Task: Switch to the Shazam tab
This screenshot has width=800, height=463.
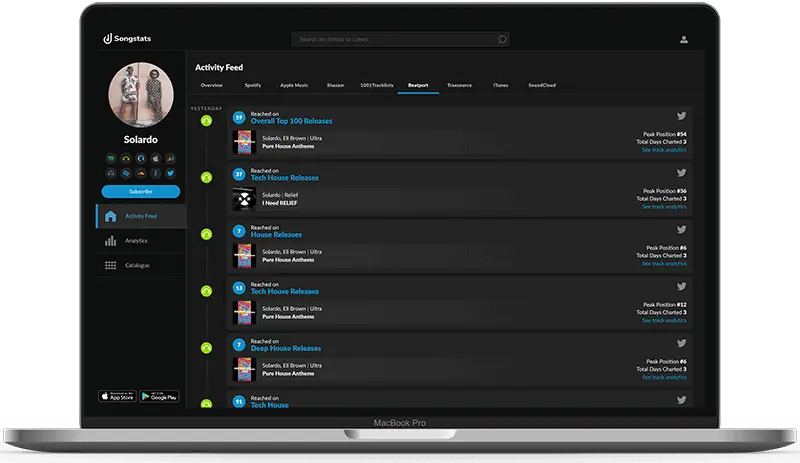Action: tap(335, 85)
